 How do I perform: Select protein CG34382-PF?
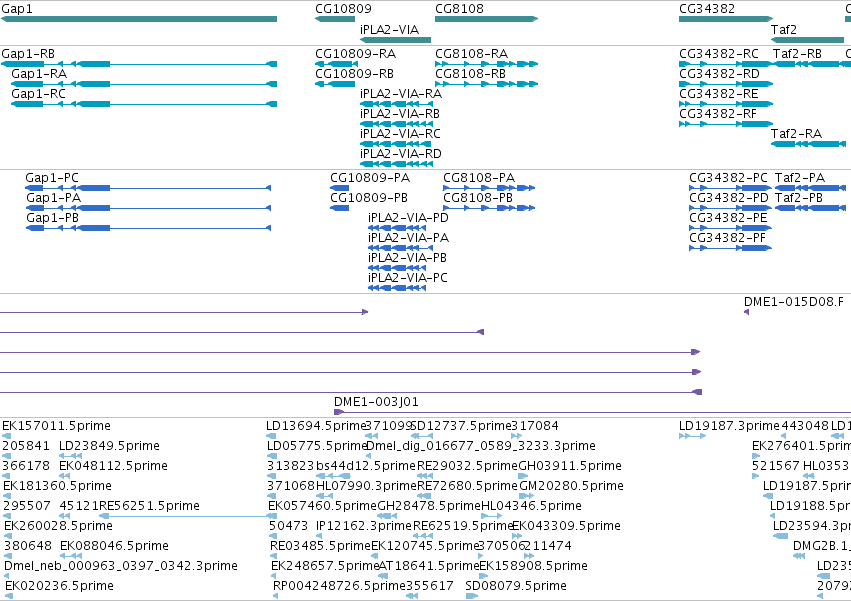(x=731, y=249)
